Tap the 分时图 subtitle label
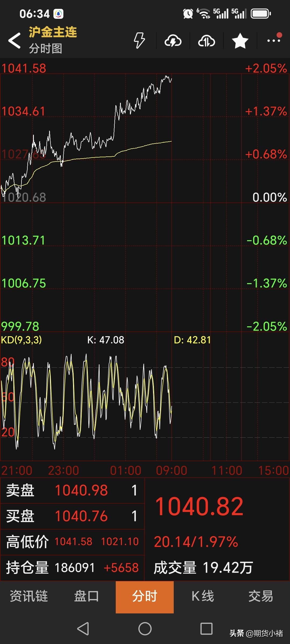290x644 pixels. click(46, 49)
